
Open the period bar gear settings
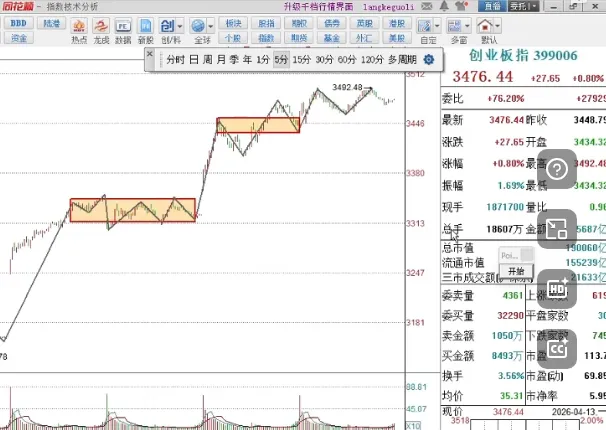(429, 59)
